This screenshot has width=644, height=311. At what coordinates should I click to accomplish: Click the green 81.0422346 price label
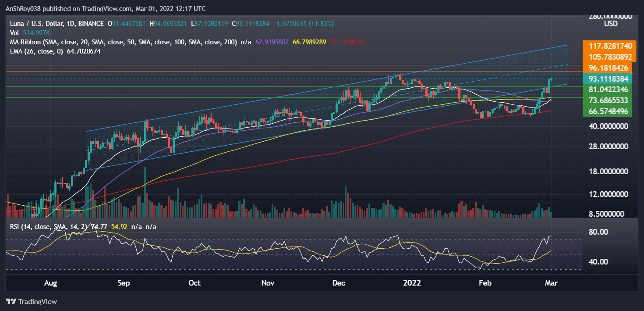(608, 89)
